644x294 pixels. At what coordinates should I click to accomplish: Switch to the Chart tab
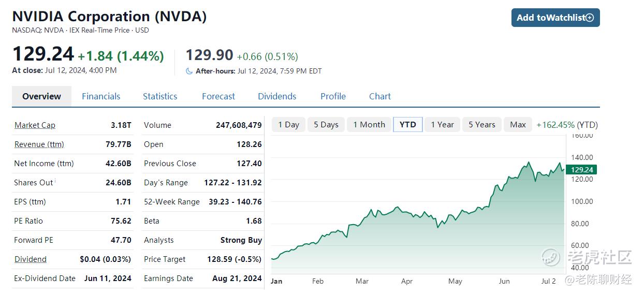pos(380,96)
